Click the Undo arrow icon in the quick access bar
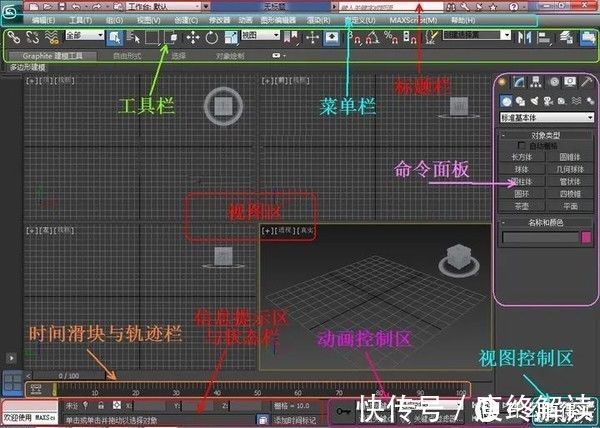600x428 pixels. point(77,7)
